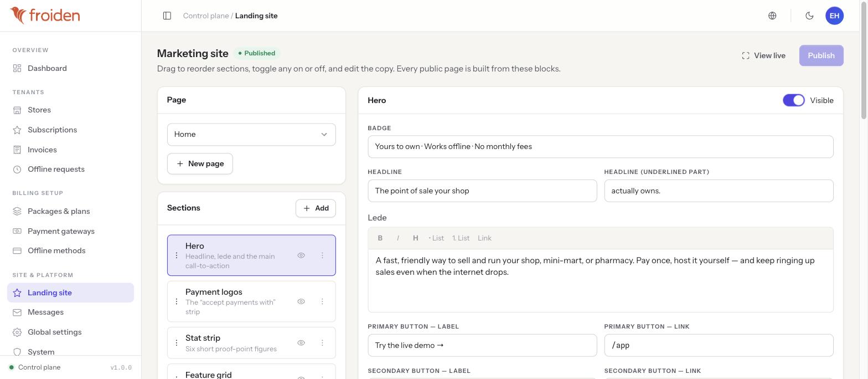Open the EH user avatar
868x379 pixels.
pyautogui.click(x=834, y=16)
